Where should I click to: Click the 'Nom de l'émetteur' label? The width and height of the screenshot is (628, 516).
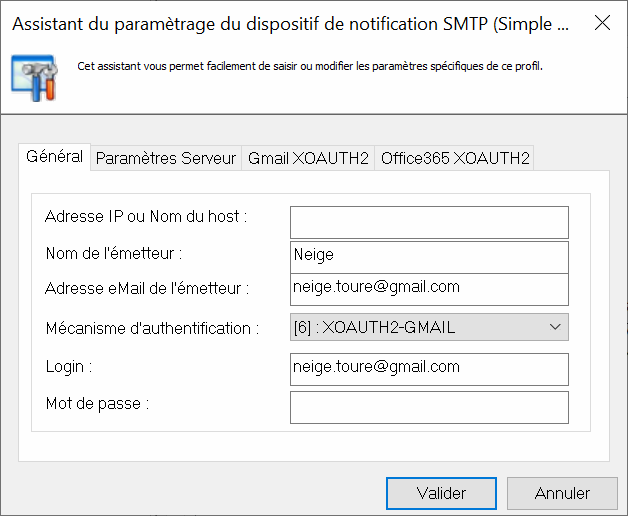tap(114, 254)
